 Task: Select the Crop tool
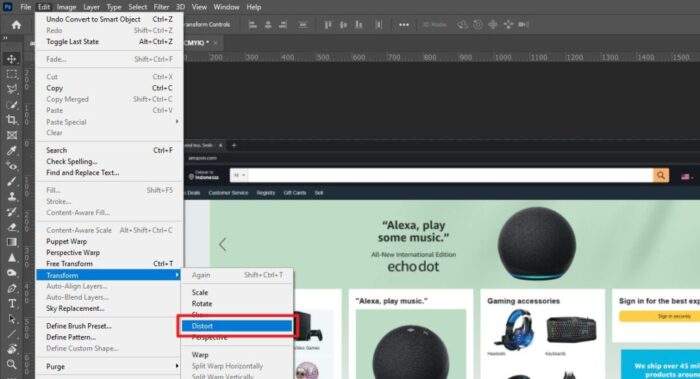[12, 120]
